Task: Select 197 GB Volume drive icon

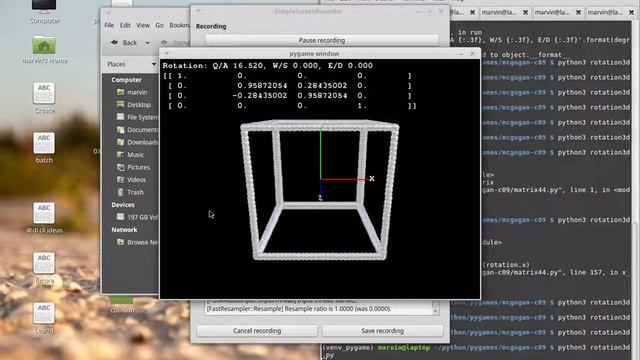Action: tap(120, 217)
